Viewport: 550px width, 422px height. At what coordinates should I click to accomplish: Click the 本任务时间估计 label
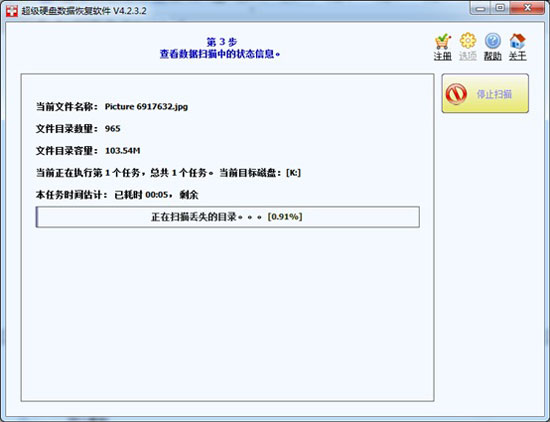click(72, 195)
